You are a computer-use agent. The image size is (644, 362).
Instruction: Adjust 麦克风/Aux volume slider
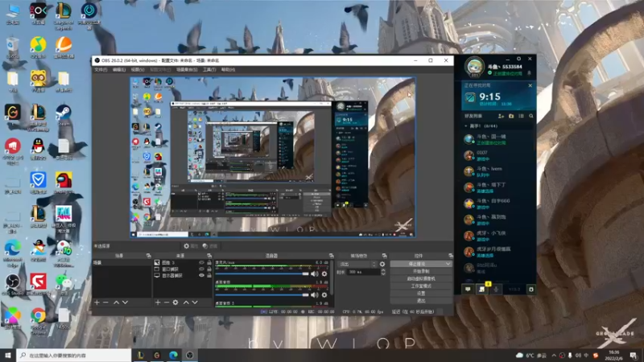click(x=262, y=274)
